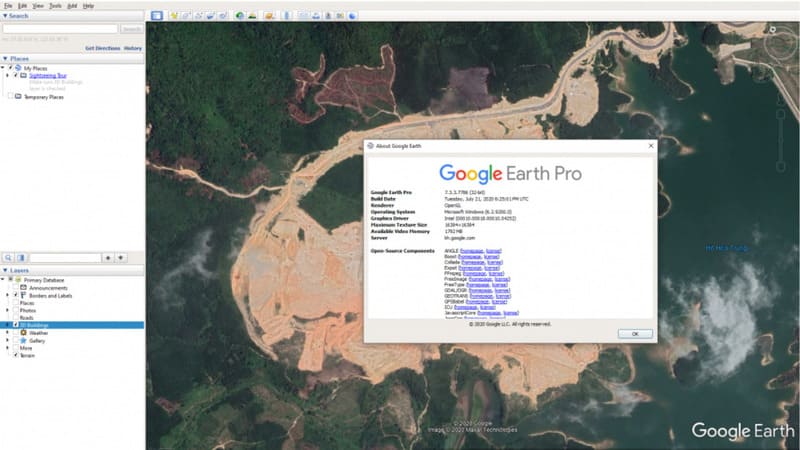Open the Tools menu
Screen dimensions: 800x450
pos(55,5)
